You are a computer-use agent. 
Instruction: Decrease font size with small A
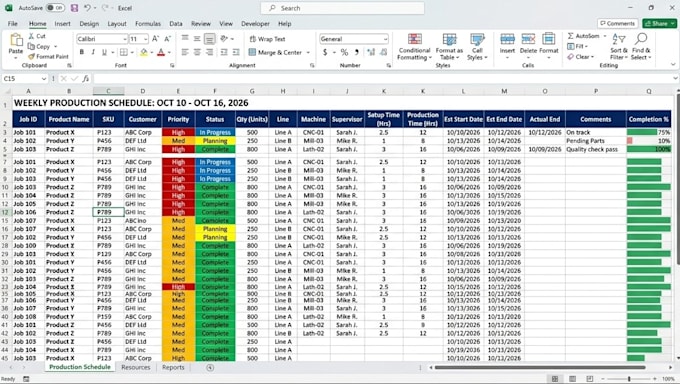point(167,39)
